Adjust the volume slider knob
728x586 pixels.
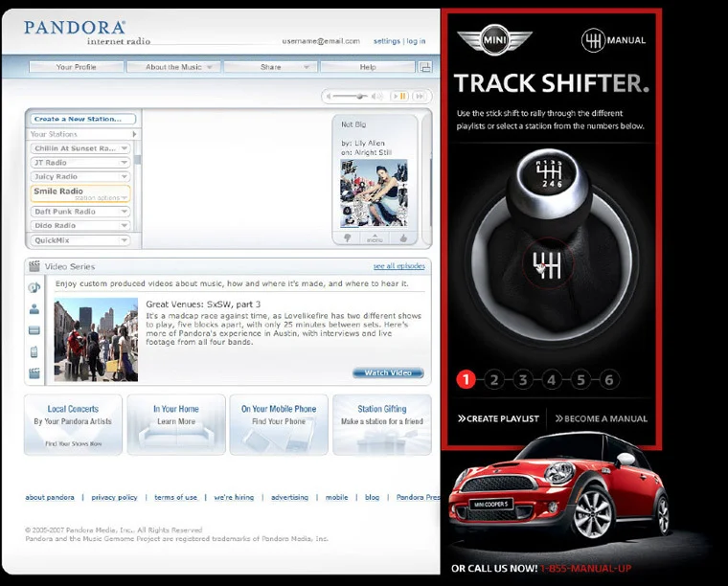click(359, 96)
